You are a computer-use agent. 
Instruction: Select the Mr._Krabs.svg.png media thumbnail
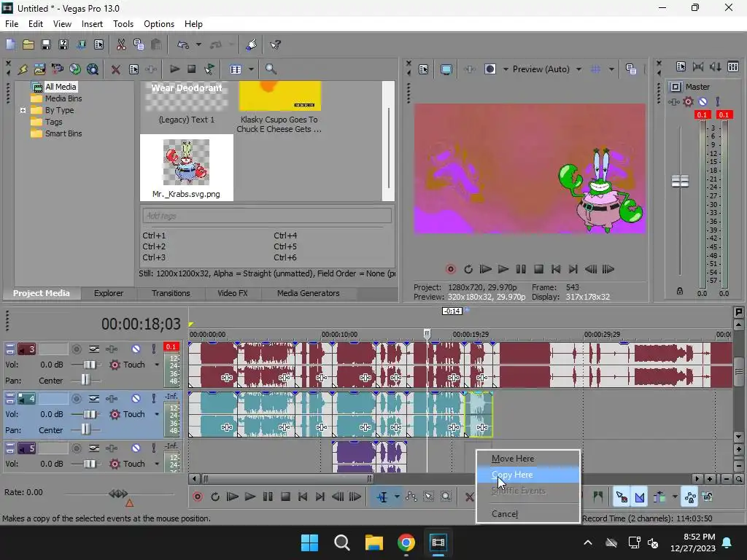coord(186,167)
